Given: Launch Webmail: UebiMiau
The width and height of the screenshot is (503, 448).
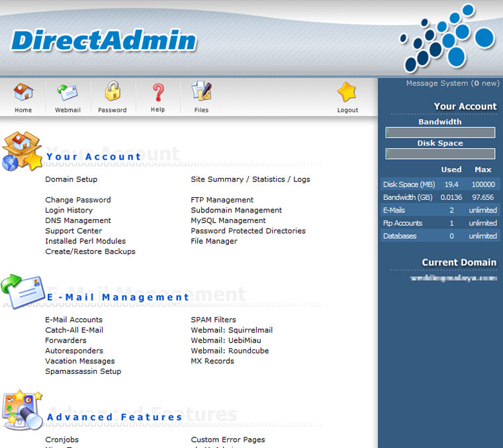Looking at the screenshot, I should 226,340.
